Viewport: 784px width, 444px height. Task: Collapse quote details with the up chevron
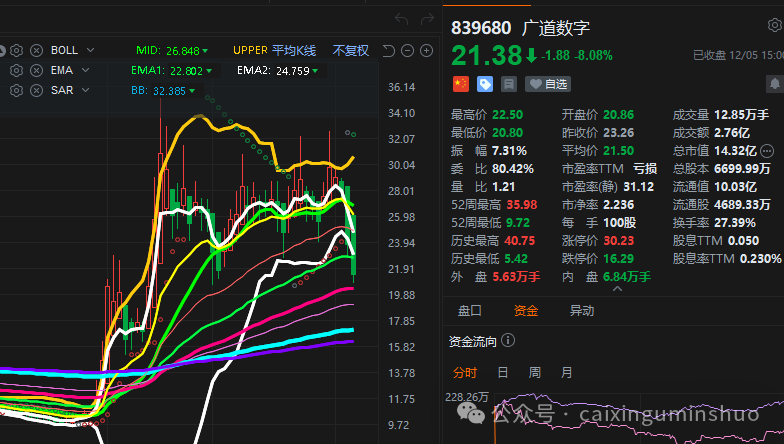click(x=618, y=288)
